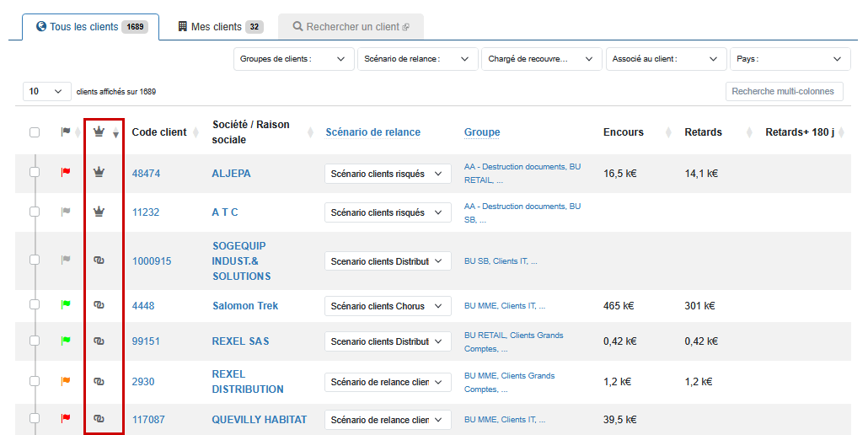Click the 301 k€ Retards value

(699, 305)
